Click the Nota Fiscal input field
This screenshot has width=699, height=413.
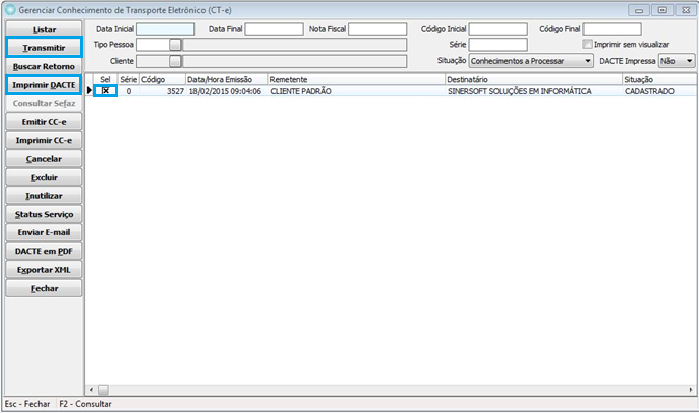click(377, 29)
